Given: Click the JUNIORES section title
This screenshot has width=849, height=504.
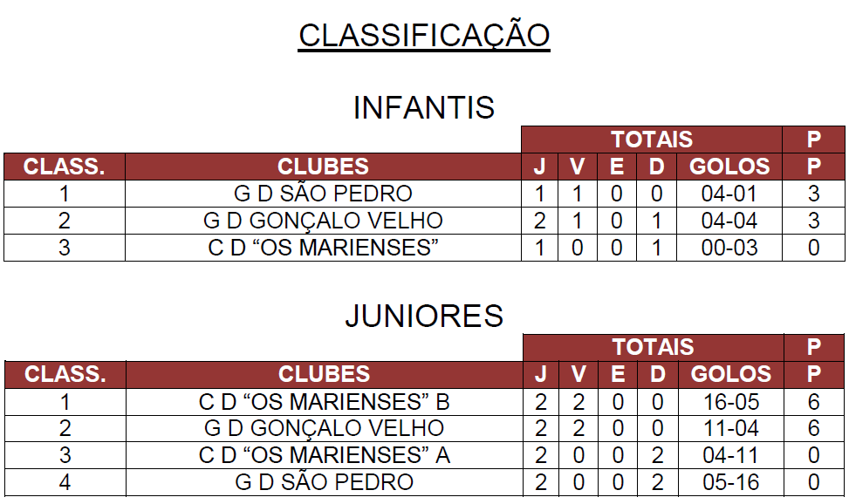Looking at the screenshot, I should pyautogui.click(x=424, y=316).
